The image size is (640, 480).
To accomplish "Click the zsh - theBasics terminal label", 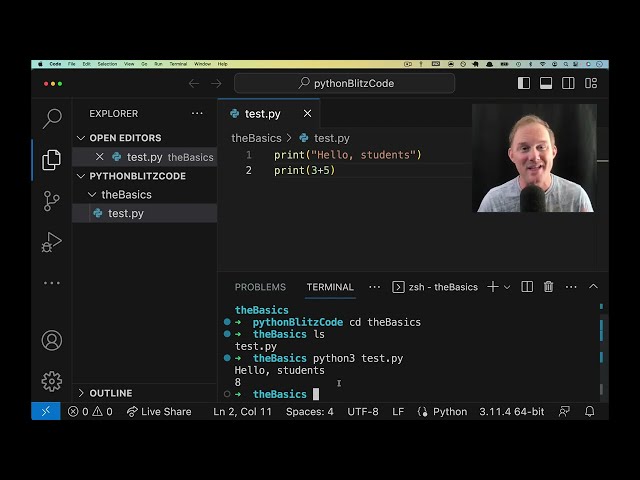I will [435, 287].
